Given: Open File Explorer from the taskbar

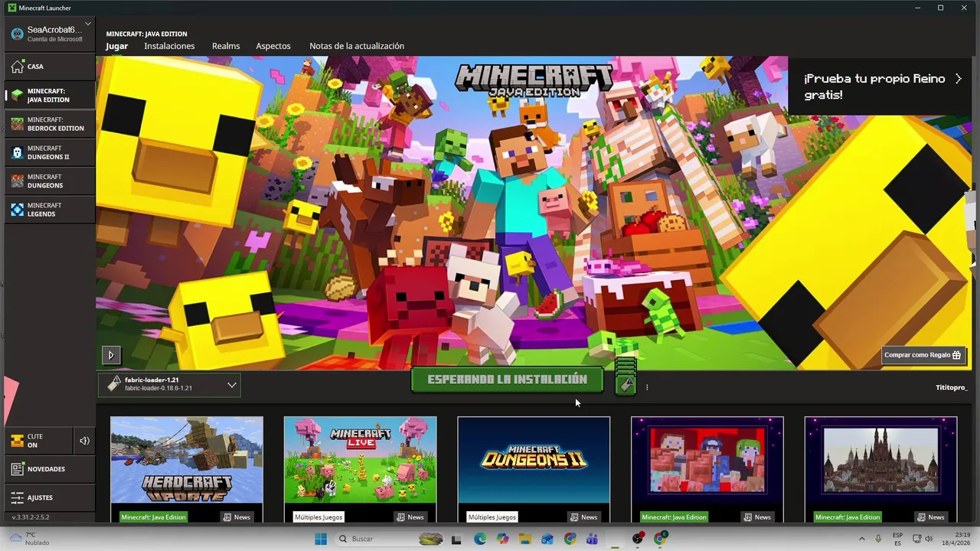Looking at the screenshot, I should [525, 539].
